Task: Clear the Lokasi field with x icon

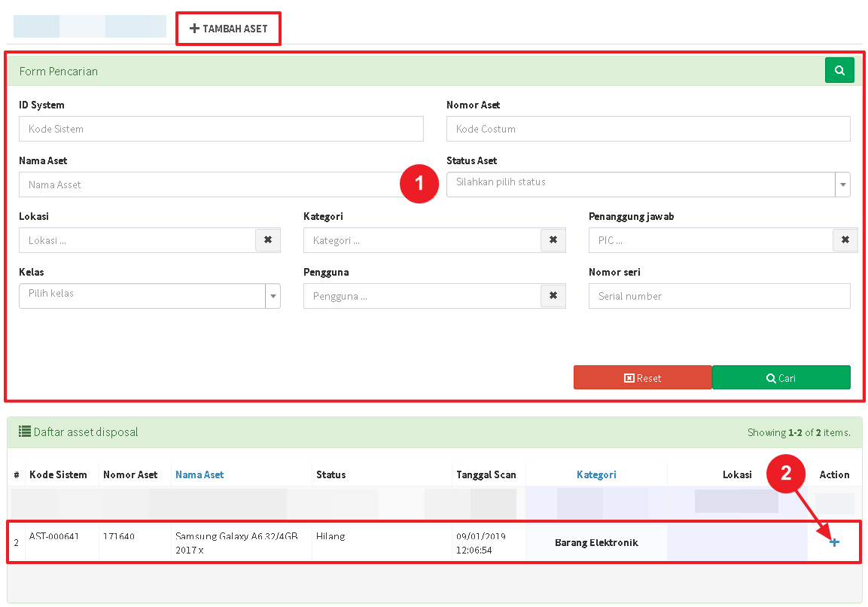Action: tap(268, 240)
